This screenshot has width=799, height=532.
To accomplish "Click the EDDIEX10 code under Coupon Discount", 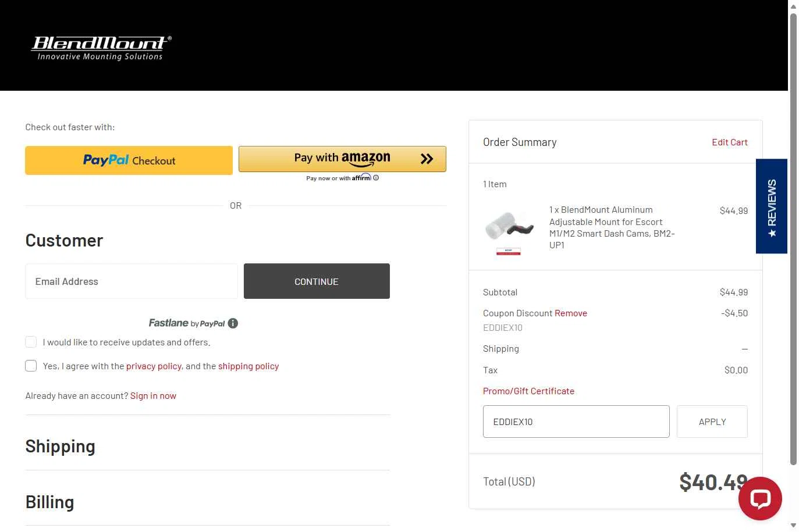I will 503,328.
